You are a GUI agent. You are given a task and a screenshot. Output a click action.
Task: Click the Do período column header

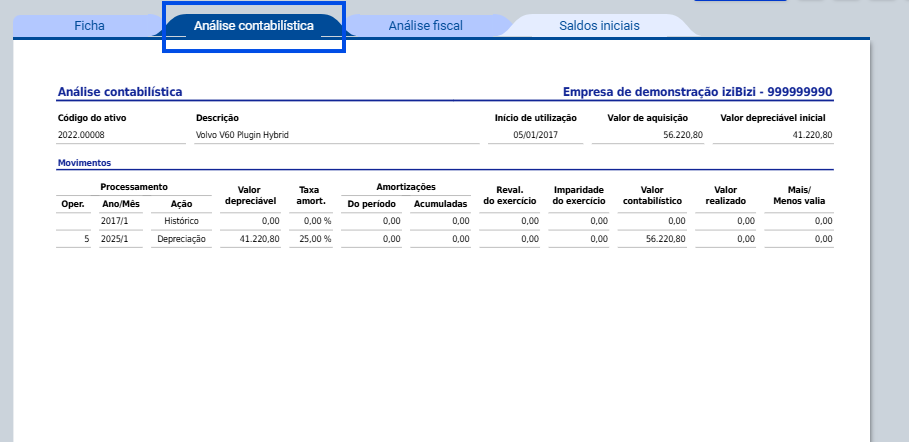[x=372, y=204]
